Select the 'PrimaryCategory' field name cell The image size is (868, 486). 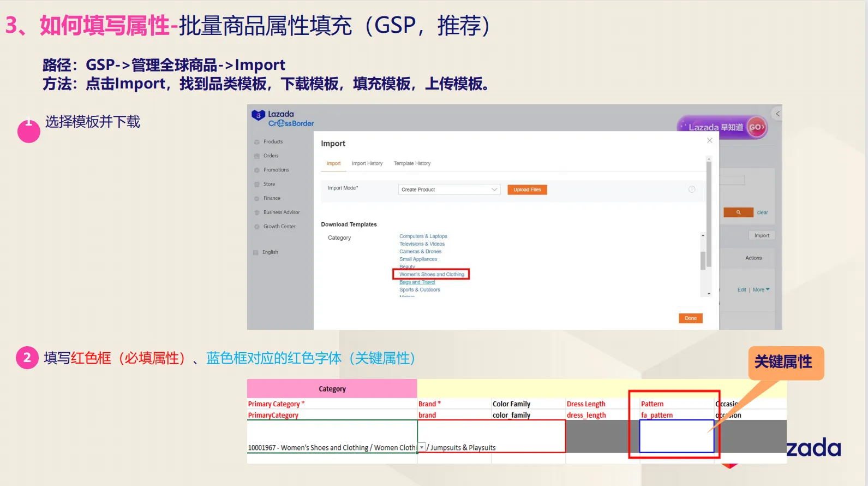pos(332,415)
